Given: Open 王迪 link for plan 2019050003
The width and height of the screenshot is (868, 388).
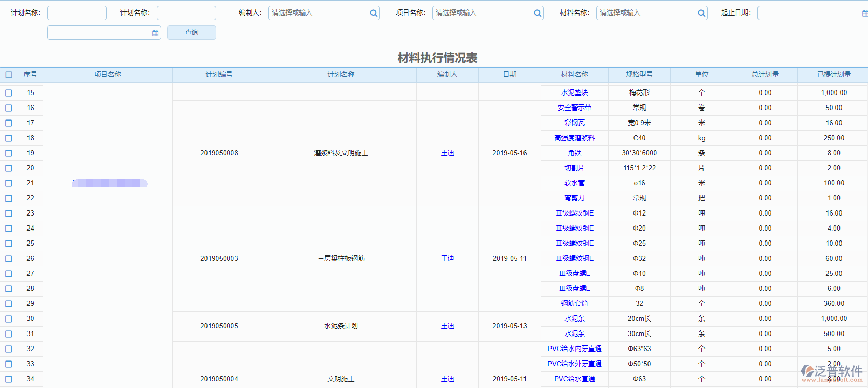Looking at the screenshot, I should (447, 259).
